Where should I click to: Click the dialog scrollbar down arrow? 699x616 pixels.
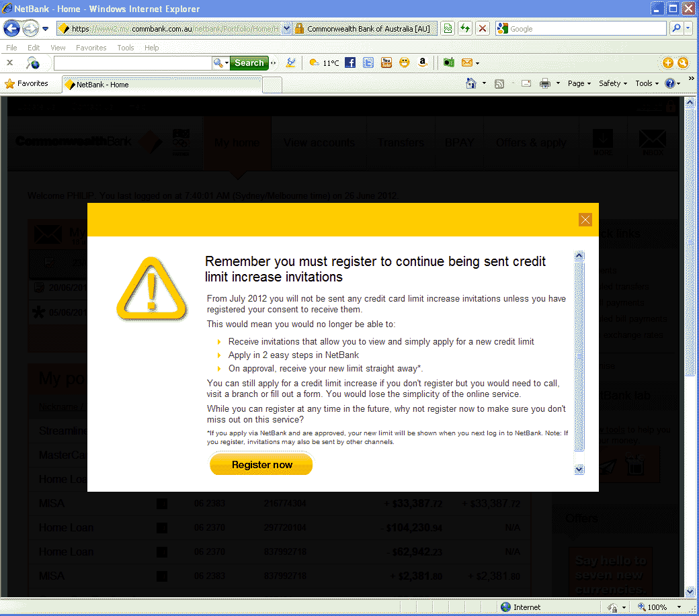pos(579,469)
